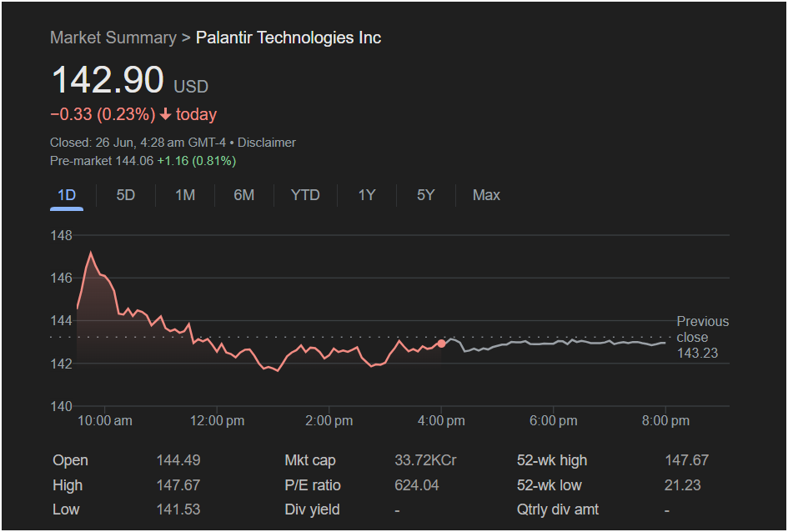
Task: Open the 1M chart range tab
Action: (x=185, y=195)
